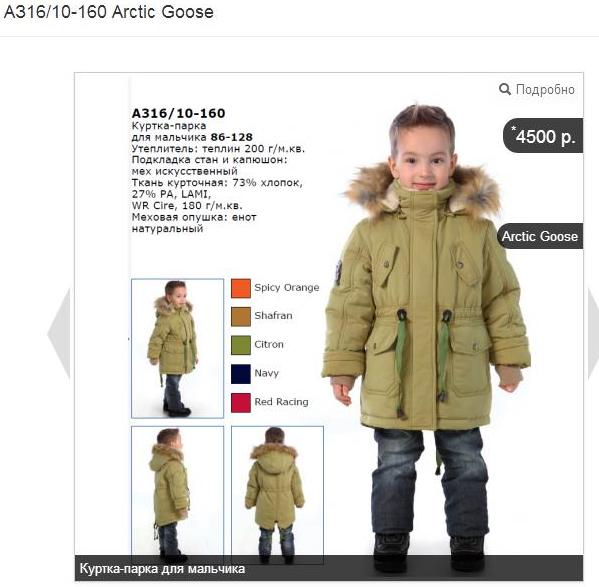
Task: Select the Shafran color swatch
Action: point(241,317)
